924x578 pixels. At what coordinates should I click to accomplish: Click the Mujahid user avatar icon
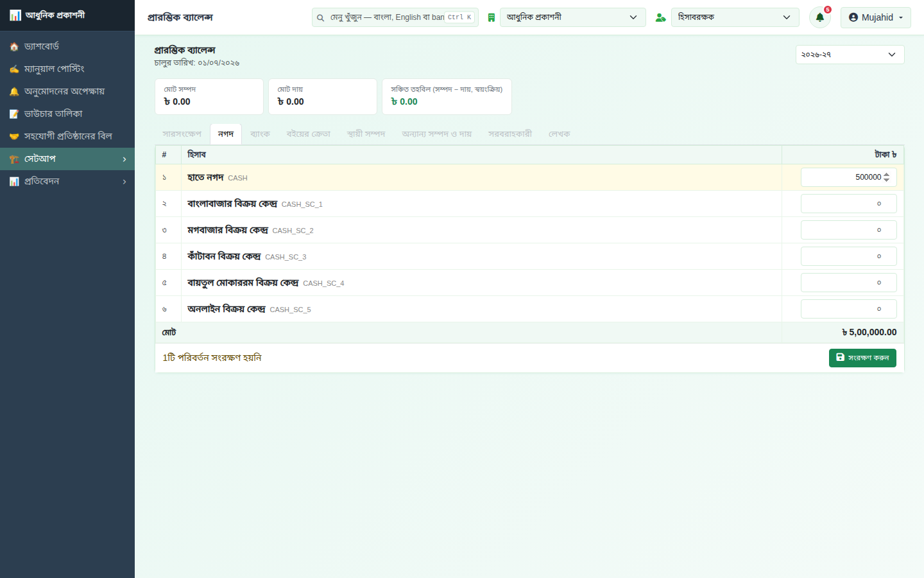(853, 17)
